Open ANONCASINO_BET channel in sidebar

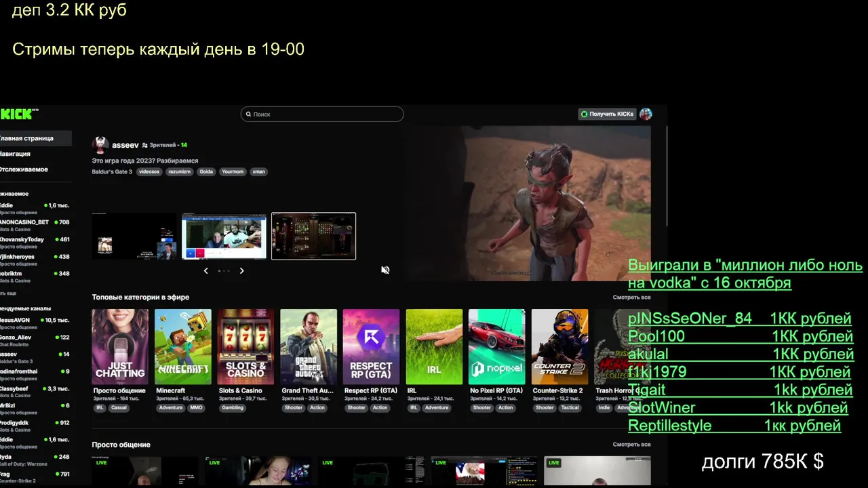(35, 225)
